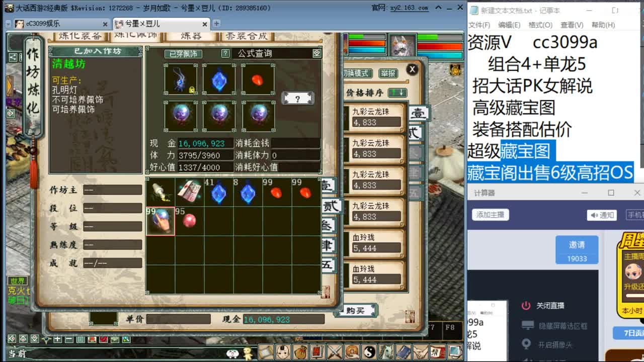Select the highlighted orb stack of 99
The width and height of the screenshot is (644, 362).
tap(160, 221)
